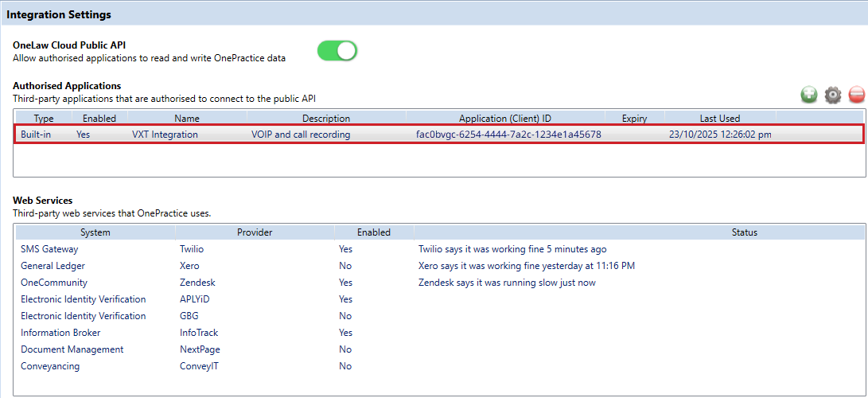Click the Provider column header
The width and height of the screenshot is (868, 398).
(255, 232)
